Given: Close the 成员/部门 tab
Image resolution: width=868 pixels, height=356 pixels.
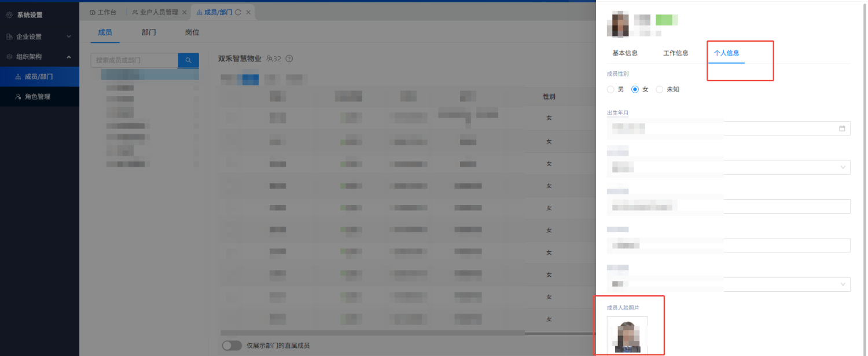Looking at the screenshot, I should [248, 12].
